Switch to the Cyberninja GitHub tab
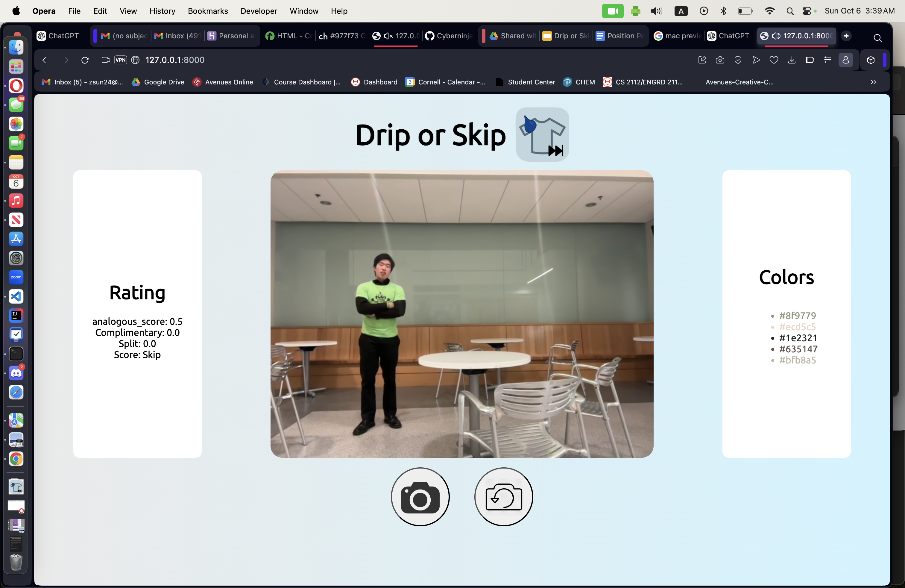 (x=449, y=36)
